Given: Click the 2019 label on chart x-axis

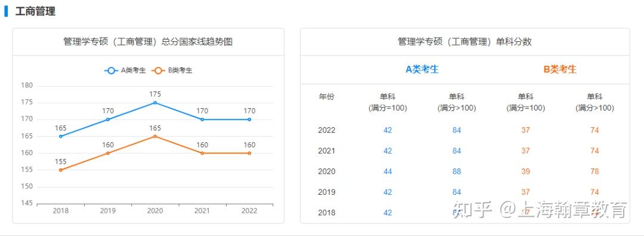Looking at the screenshot, I should coord(108,211).
